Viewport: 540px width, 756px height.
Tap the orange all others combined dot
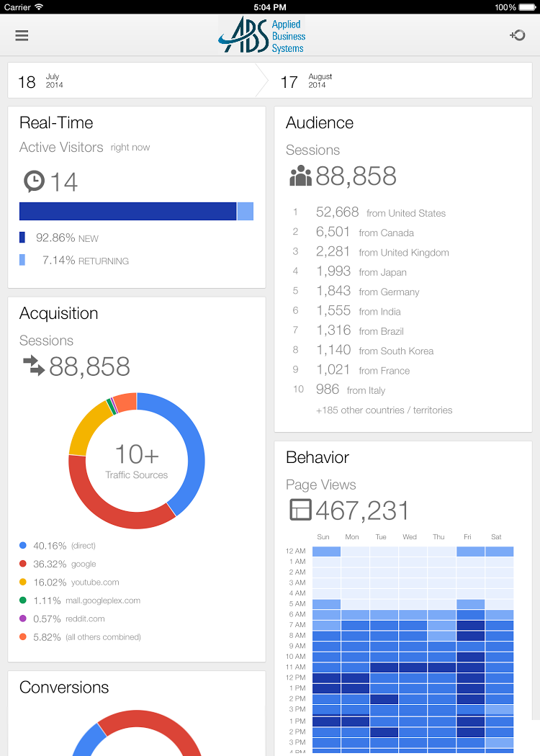(22, 636)
